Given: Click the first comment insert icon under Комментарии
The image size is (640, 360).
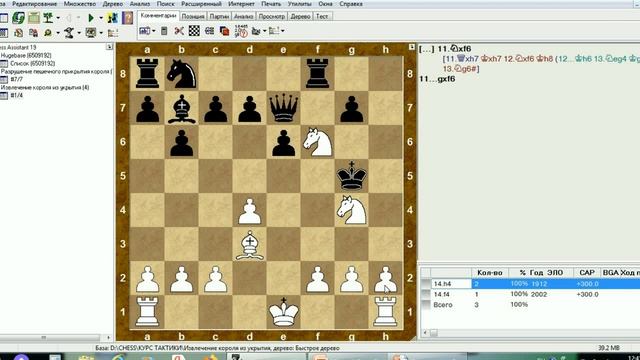Looking at the screenshot, I should (x=144, y=31).
